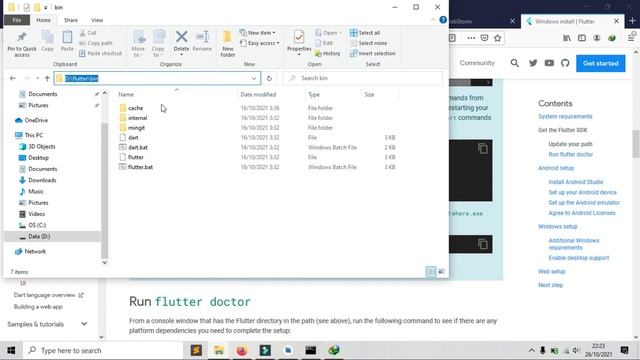Image resolution: width=640 pixels, height=360 pixels.
Task: Click Select none in ribbon
Action: click(368, 43)
